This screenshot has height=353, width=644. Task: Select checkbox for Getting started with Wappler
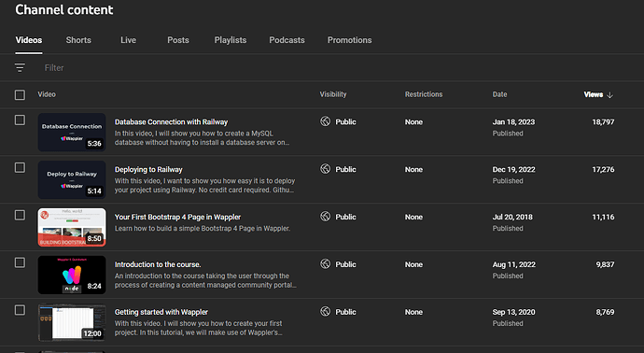point(20,310)
